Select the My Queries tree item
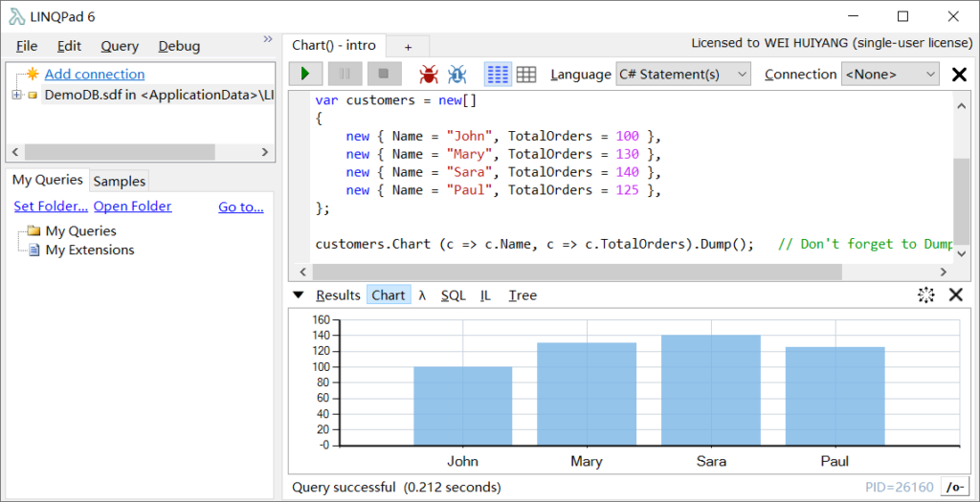980x502 pixels. pyautogui.click(x=80, y=230)
